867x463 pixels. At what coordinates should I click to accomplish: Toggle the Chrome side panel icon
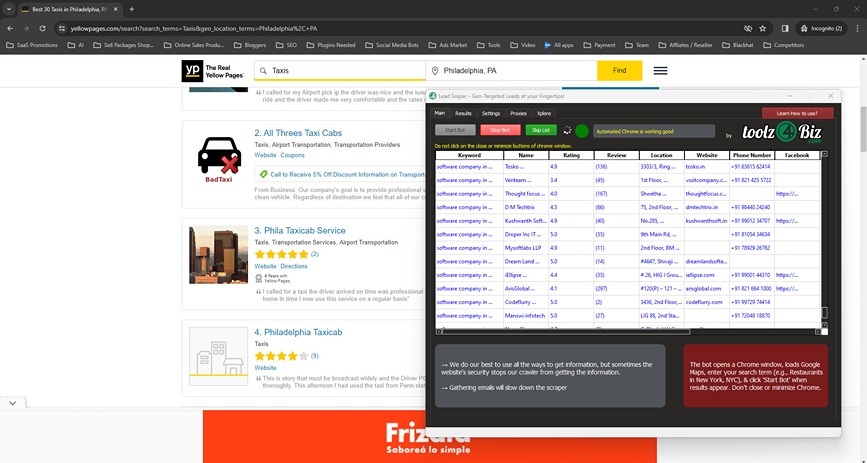[x=785, y=28]
